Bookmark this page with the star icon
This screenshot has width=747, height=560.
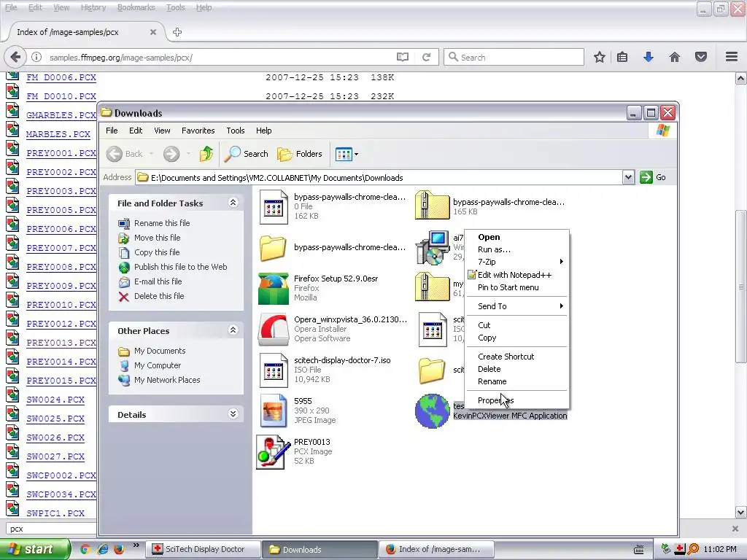[600, 57]
